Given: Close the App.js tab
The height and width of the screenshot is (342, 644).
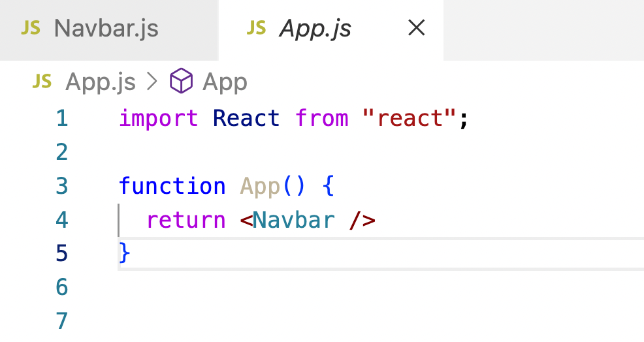Looking at the screenshot, I should [417, 28].
